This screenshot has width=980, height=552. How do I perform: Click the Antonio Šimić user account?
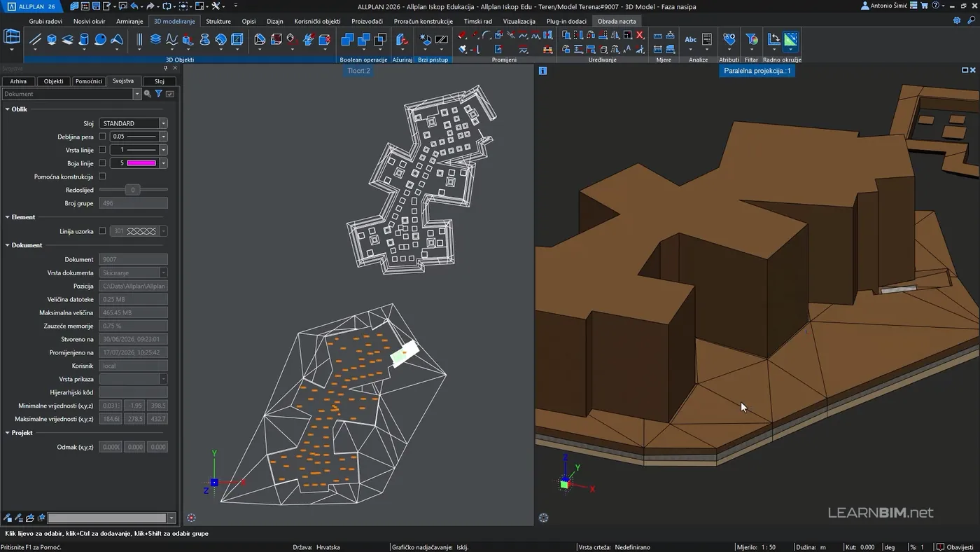883,6
